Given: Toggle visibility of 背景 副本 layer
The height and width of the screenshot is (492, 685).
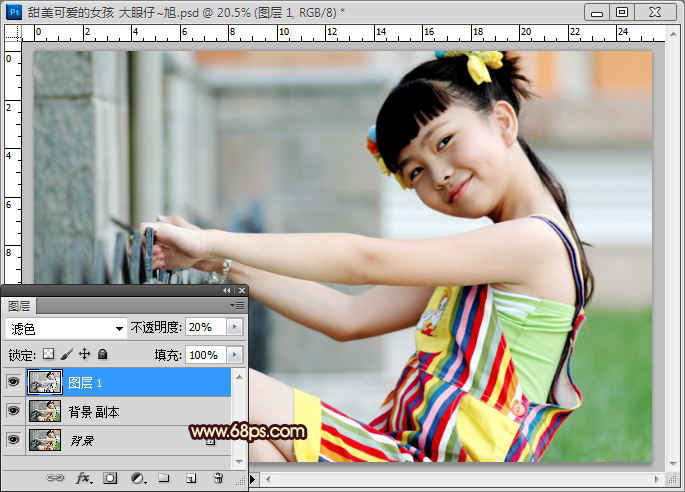Looking at the screenshot, I should point(12,411).
